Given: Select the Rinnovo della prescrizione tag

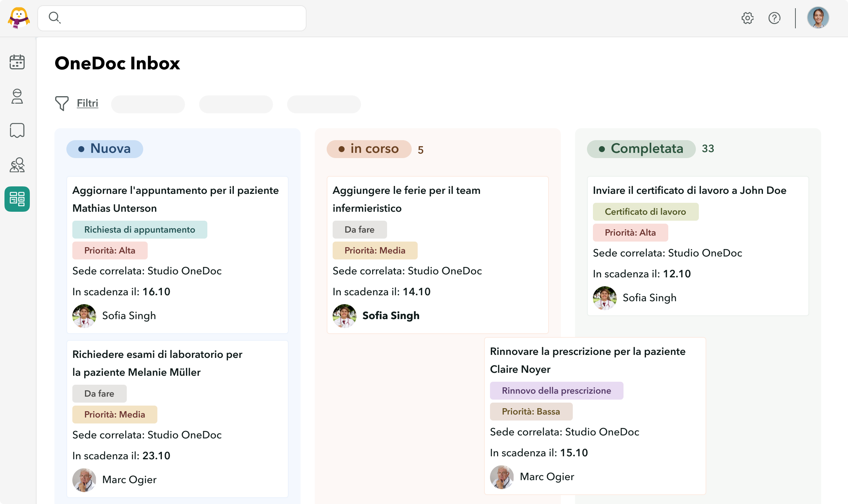Looking at the screenshot, I should 556,390.
